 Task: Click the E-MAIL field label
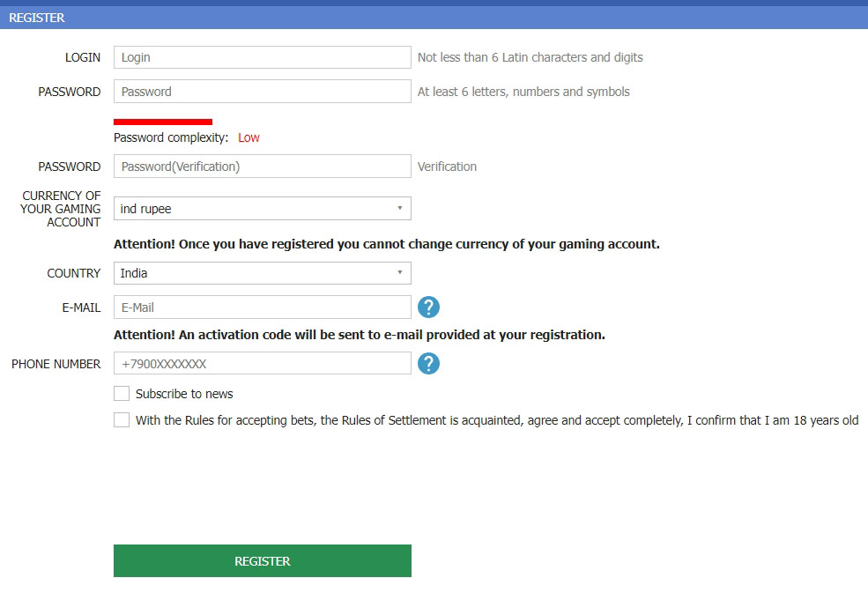pyautogui.click(x=81, y=307)
